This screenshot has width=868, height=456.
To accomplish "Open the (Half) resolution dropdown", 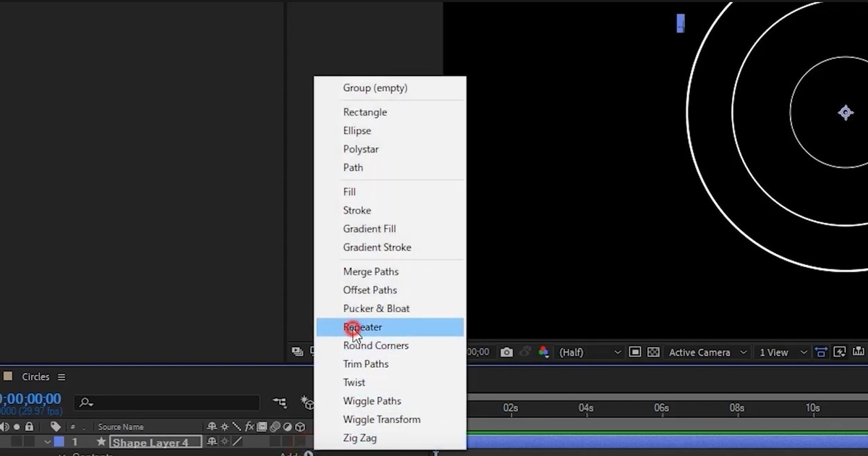I will point(590,352).
